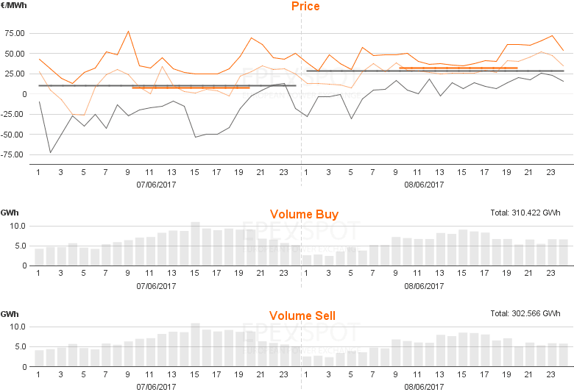Click the lowest dip of the gray price line

51,152
